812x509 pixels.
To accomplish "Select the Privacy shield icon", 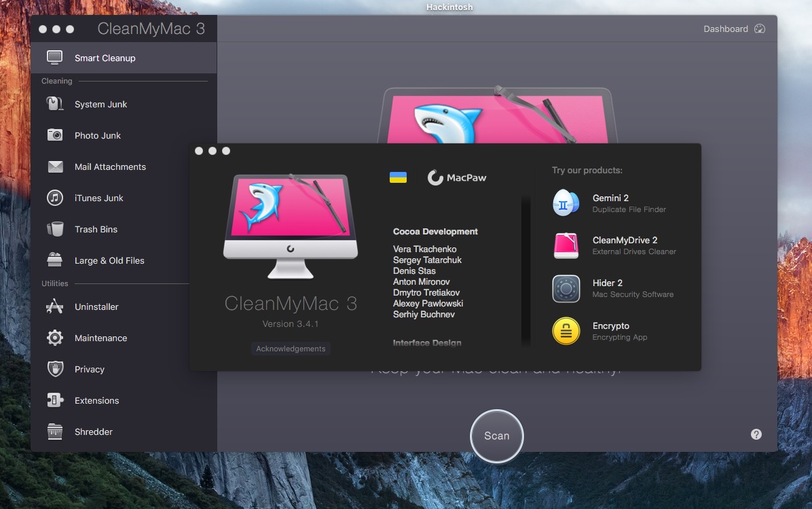I will point(55,368).
